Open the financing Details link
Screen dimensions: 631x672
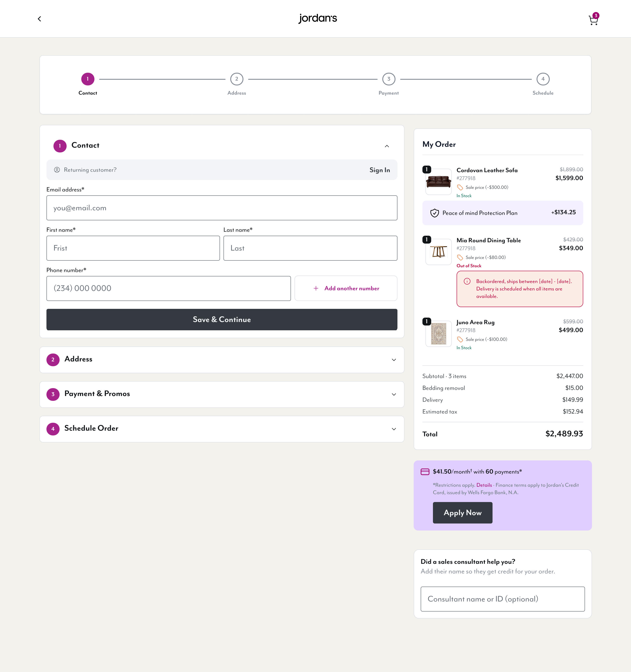coord(484,485)
